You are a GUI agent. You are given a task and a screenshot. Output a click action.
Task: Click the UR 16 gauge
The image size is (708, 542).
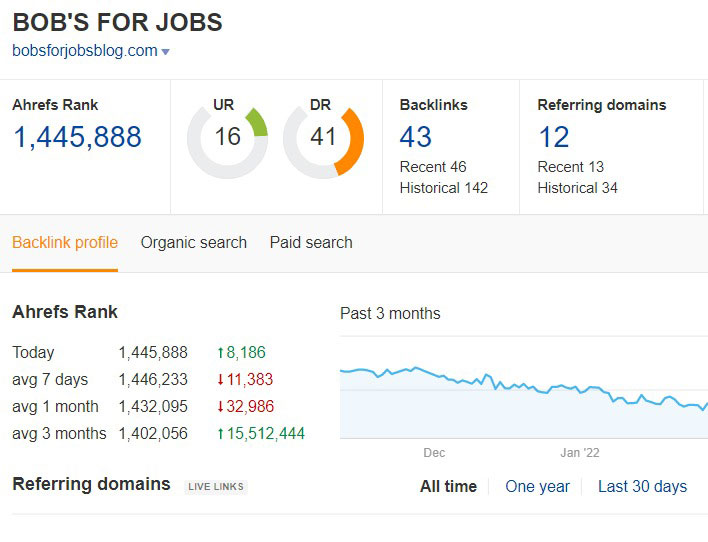[x=227, y=138]
